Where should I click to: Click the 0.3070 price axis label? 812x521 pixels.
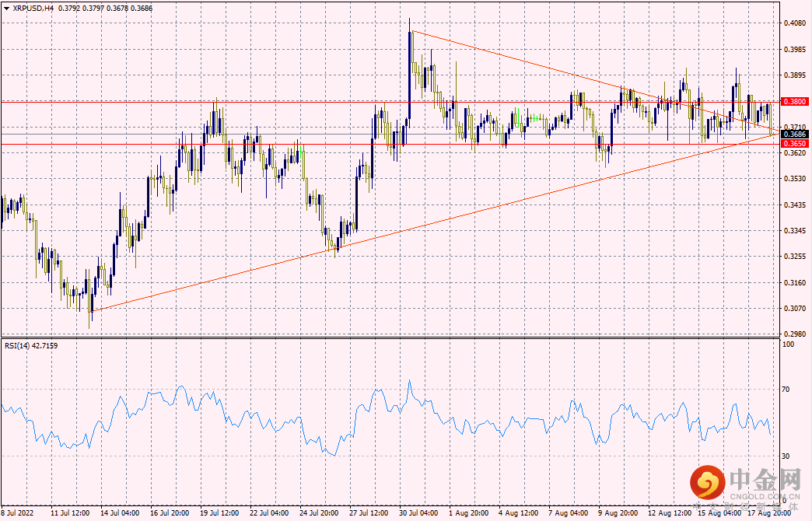pyautogui.click(x=795, y=308)
